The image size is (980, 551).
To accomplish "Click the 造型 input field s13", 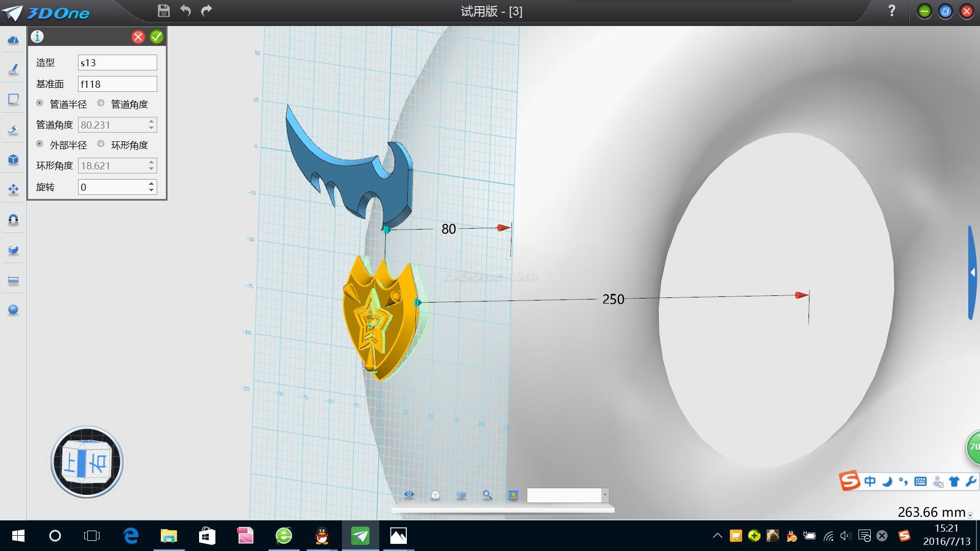I will pos(117,63).
